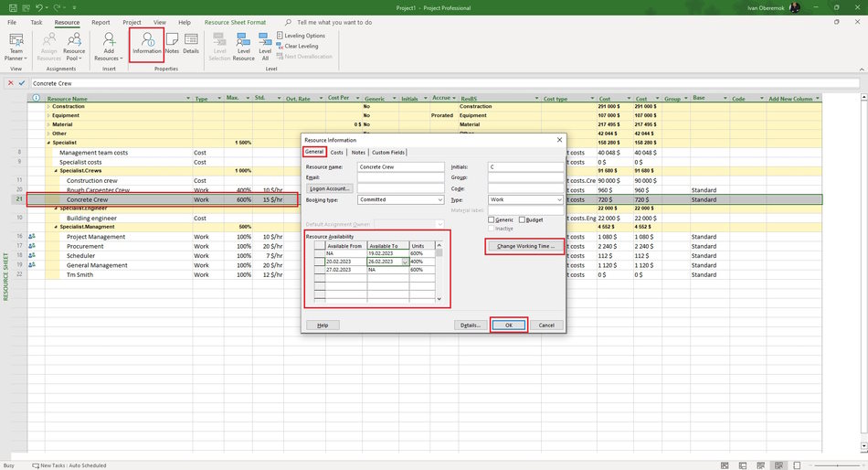Click the Initials input field
The width and height of the screenshot is (868, 470).
pos(525,166)
